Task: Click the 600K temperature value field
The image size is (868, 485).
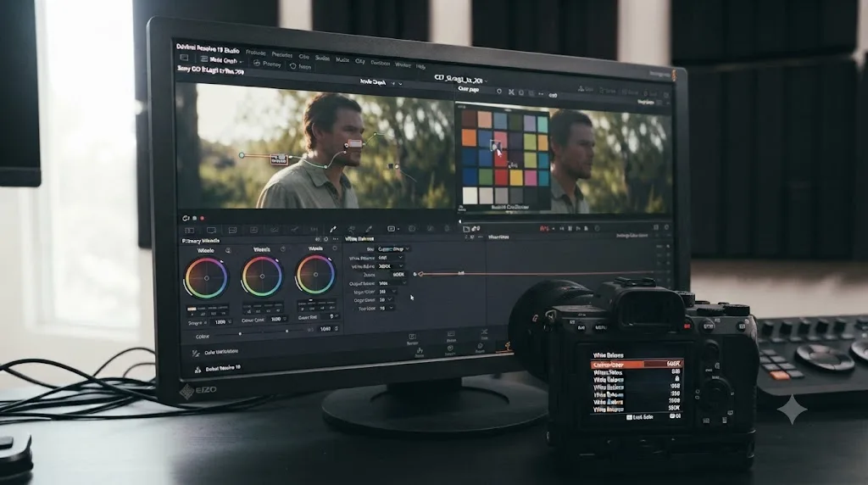Action: tap(398, 274)
